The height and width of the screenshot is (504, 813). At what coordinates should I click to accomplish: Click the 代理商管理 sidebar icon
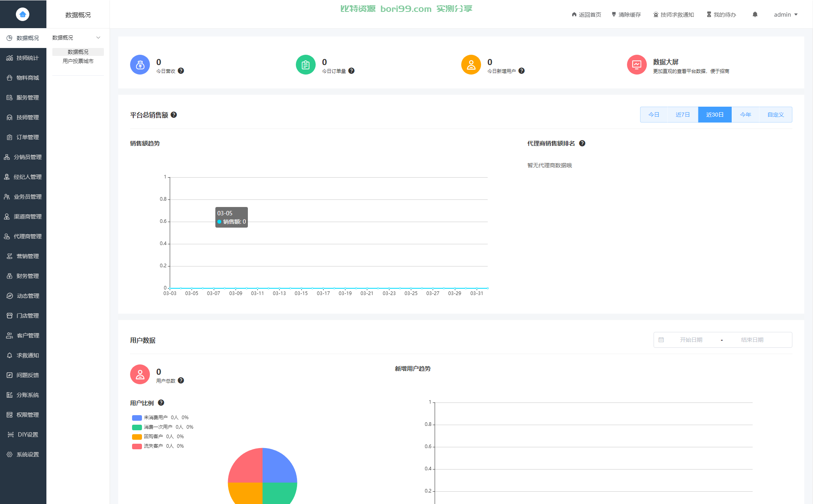click(x=7, y=236)
